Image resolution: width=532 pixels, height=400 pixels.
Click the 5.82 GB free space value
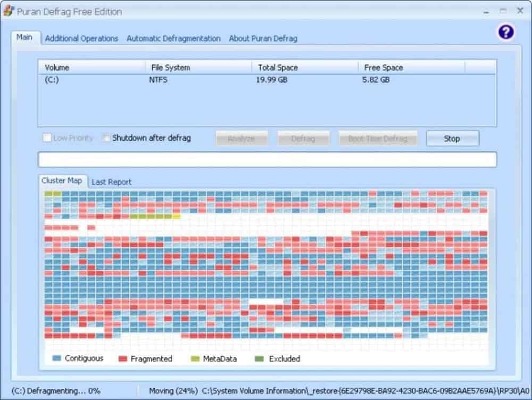point(376,80)
